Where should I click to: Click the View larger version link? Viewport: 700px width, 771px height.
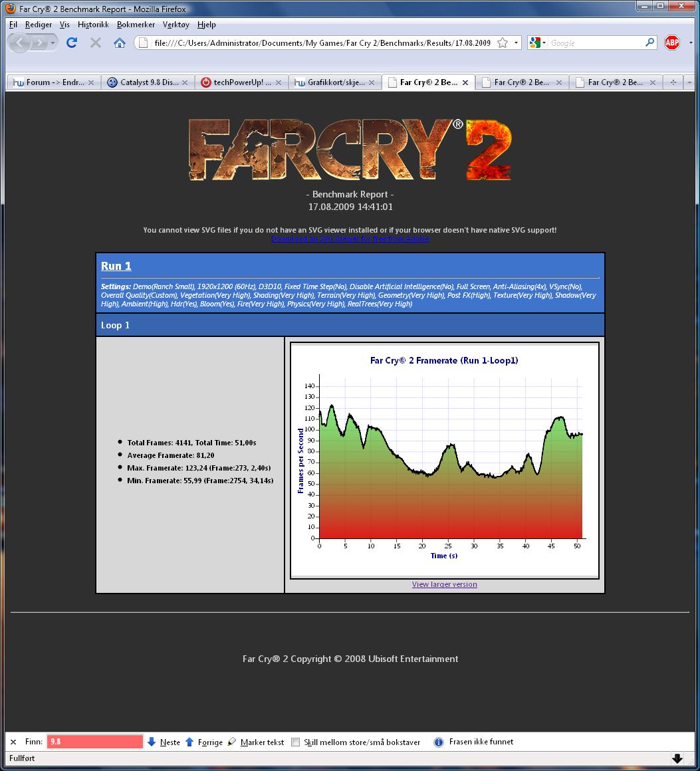[x=444, y=584]
